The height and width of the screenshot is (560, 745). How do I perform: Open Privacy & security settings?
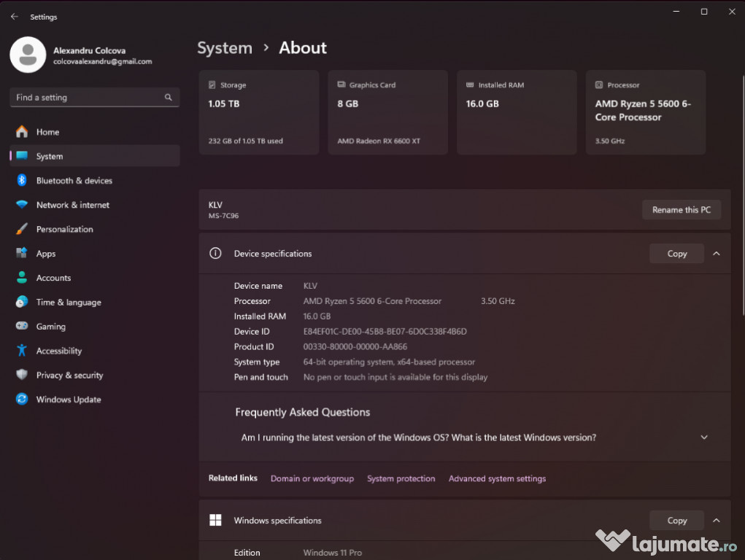click(x=95, y=375)
